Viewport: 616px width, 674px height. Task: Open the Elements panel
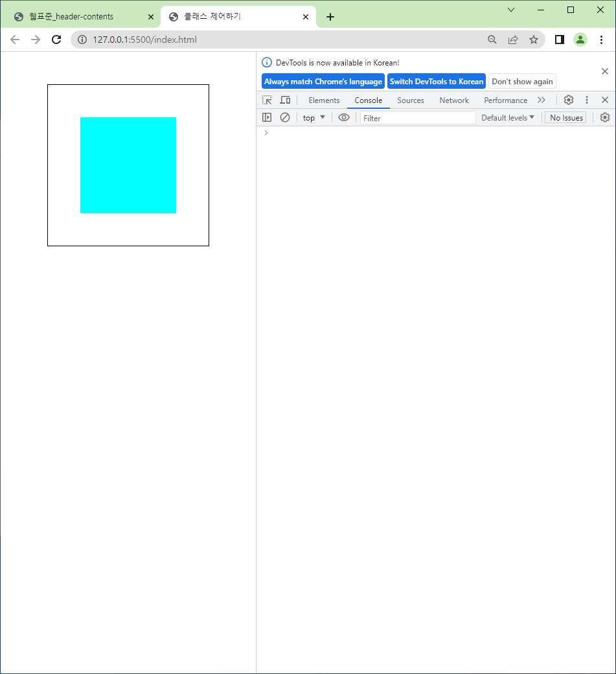[324, 100]
